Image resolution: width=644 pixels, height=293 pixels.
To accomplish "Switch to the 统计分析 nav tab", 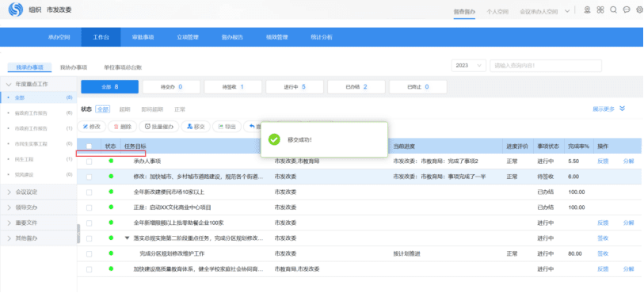I will point(321,37).
